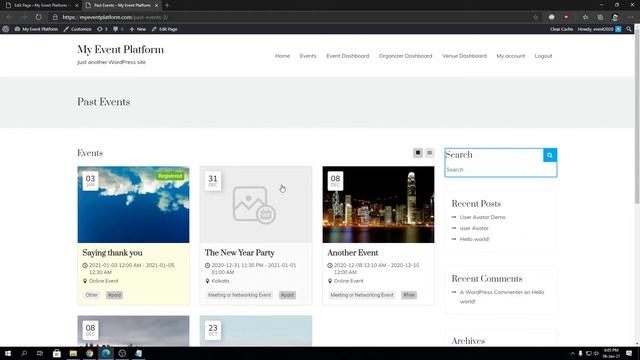Click the #paid tag on New Year Party
Viewport: 640px width, 360px height.
pyautogui.click(x=287, y=295)
